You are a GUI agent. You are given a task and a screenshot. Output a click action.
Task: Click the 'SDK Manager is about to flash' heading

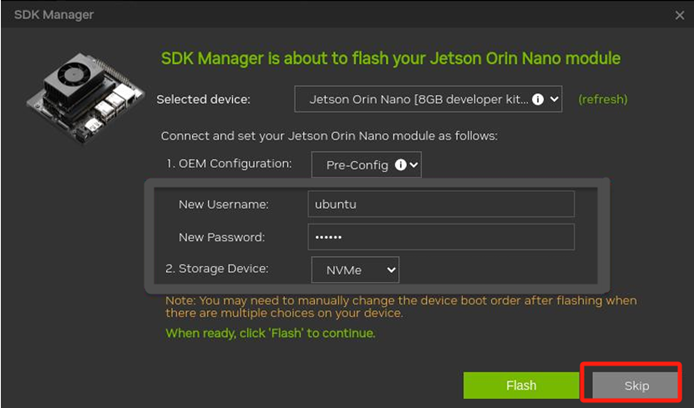pos(390,58)
